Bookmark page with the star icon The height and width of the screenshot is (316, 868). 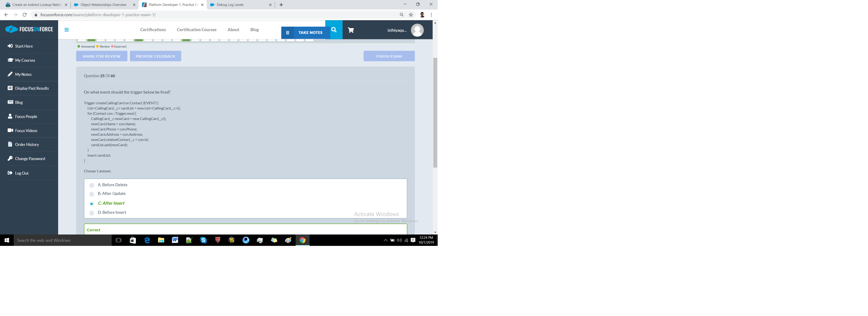[x=411, y=15]
